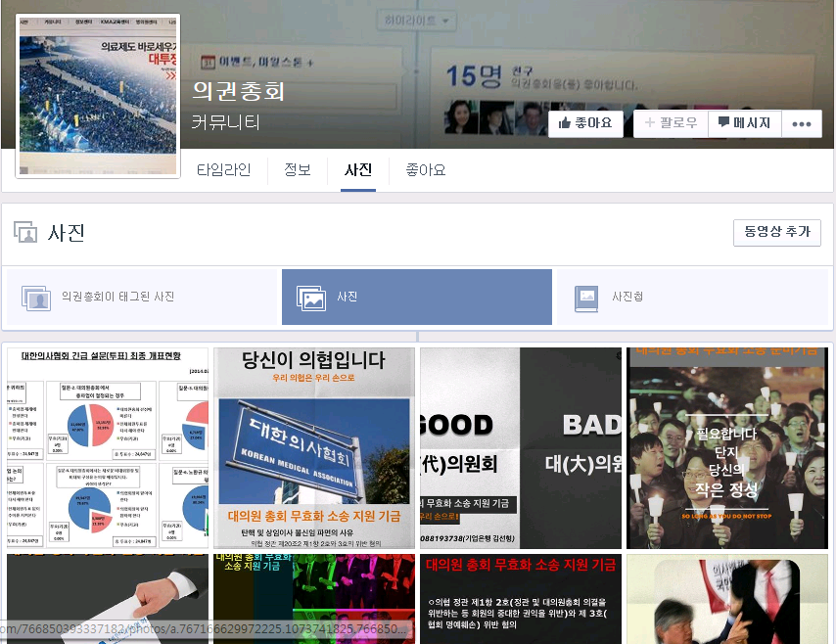Click the 사진 section heading text
The image size is (836, 644).
click(x=67, y=233)
